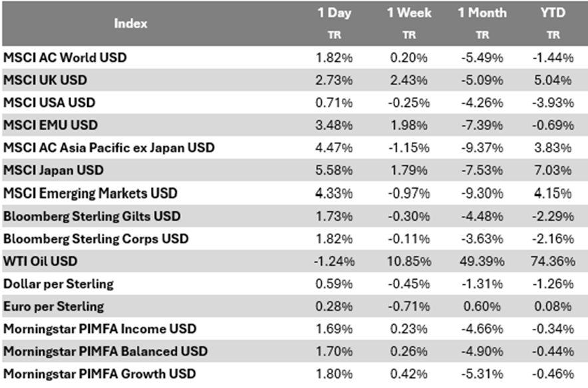Screen dimensions: 588x388
Task: Select the 1 Day column header
Action: point(333,13)
